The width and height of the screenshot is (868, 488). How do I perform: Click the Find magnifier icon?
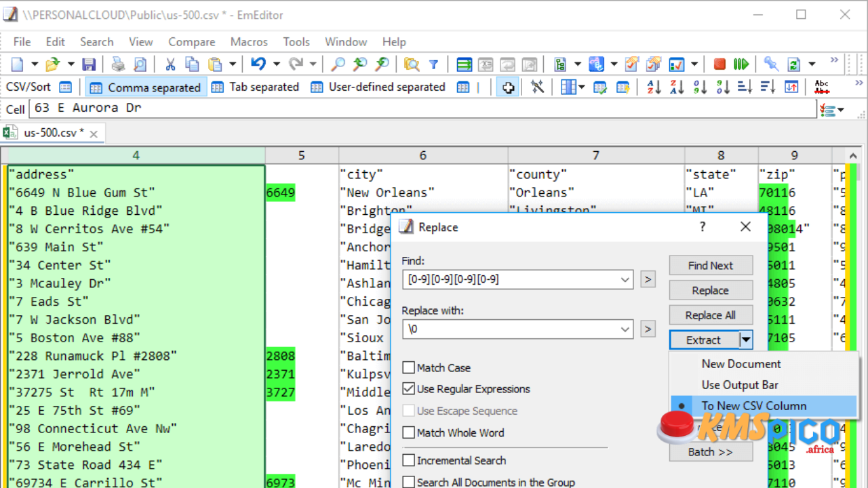point(337,64)
